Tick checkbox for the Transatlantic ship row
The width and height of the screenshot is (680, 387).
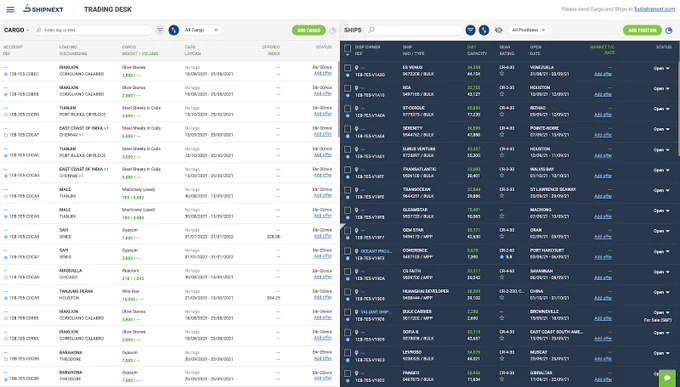(x=347, y=170)
